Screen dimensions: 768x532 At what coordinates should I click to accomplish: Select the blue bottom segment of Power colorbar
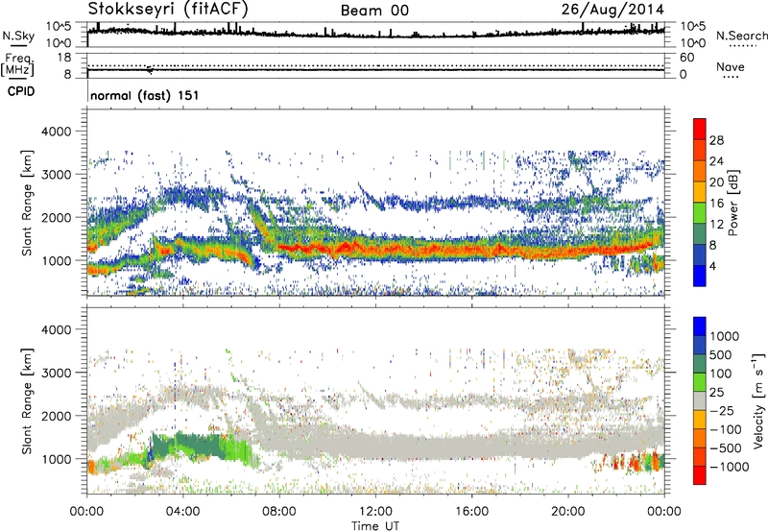tap(700, 276)
